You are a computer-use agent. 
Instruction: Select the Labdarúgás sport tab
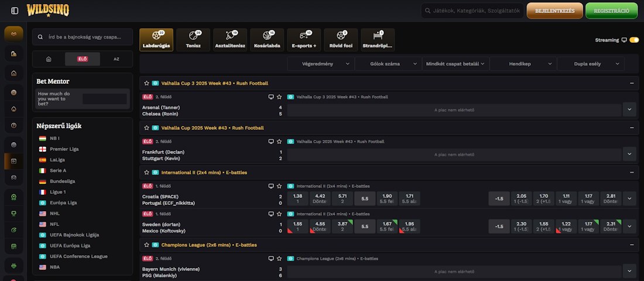(x=156, y=40)
